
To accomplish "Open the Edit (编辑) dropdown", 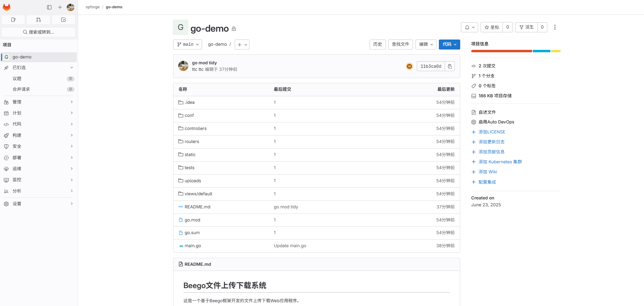I will (x=426, y=44).
